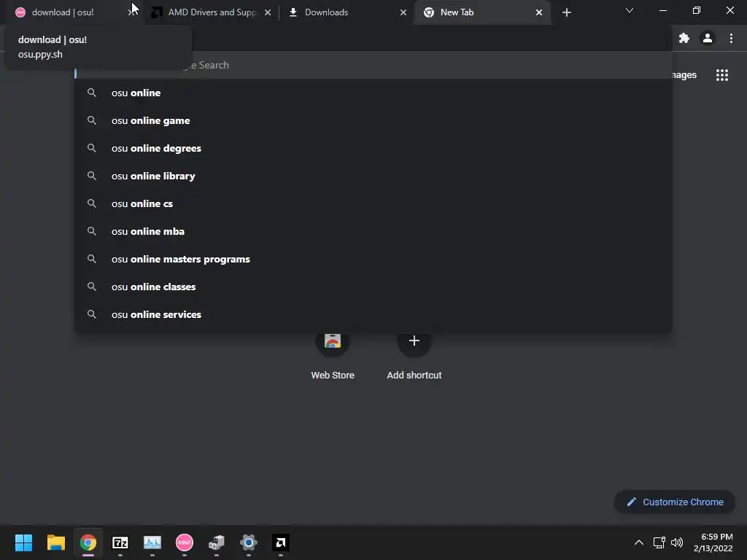Open a new browser tab with plus button
Screen dimensions: 747x560
pos(566,12)
